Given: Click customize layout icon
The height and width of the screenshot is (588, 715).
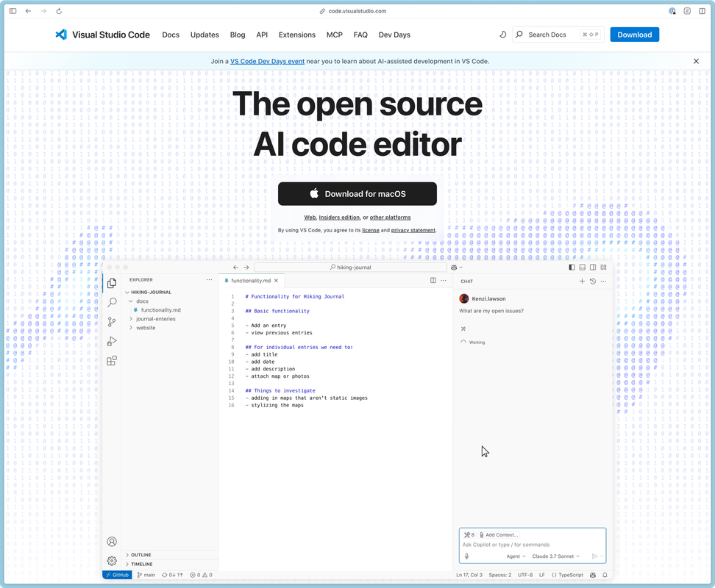Looking at the screenshot, I should [604, 268].
